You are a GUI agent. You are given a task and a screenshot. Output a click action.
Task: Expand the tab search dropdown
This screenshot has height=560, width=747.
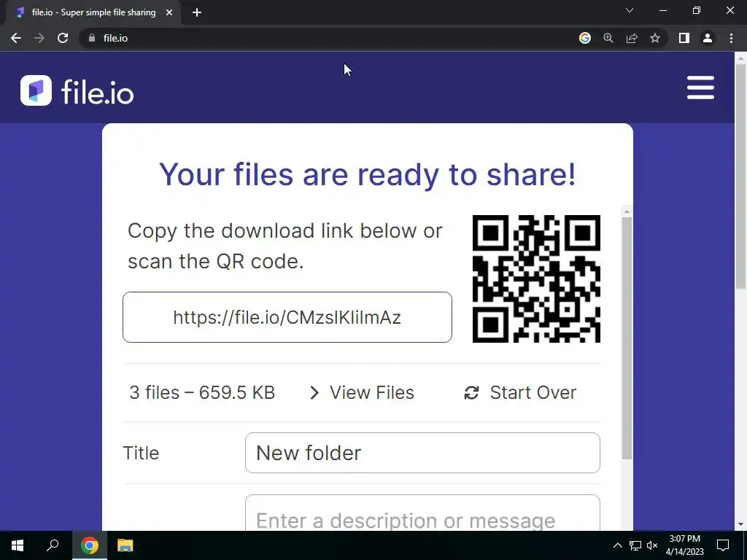[x=630, y=10]
